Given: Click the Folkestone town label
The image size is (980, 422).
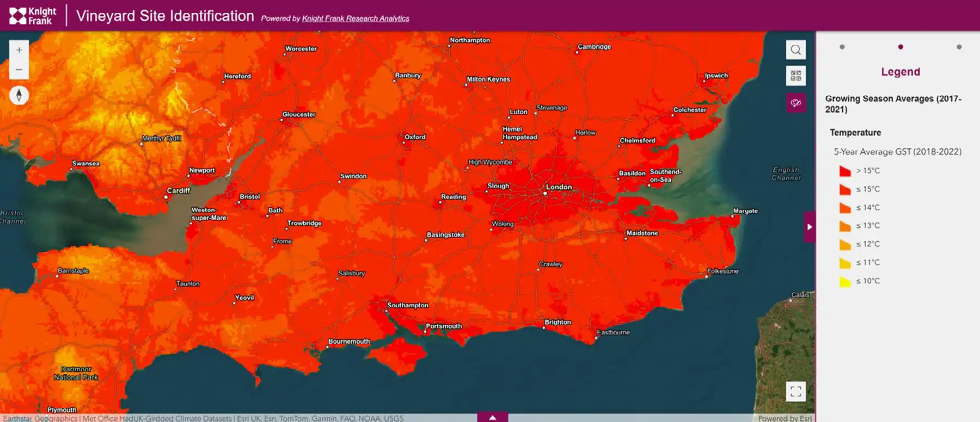Looking at the screenshot, I should click(723, 271).
